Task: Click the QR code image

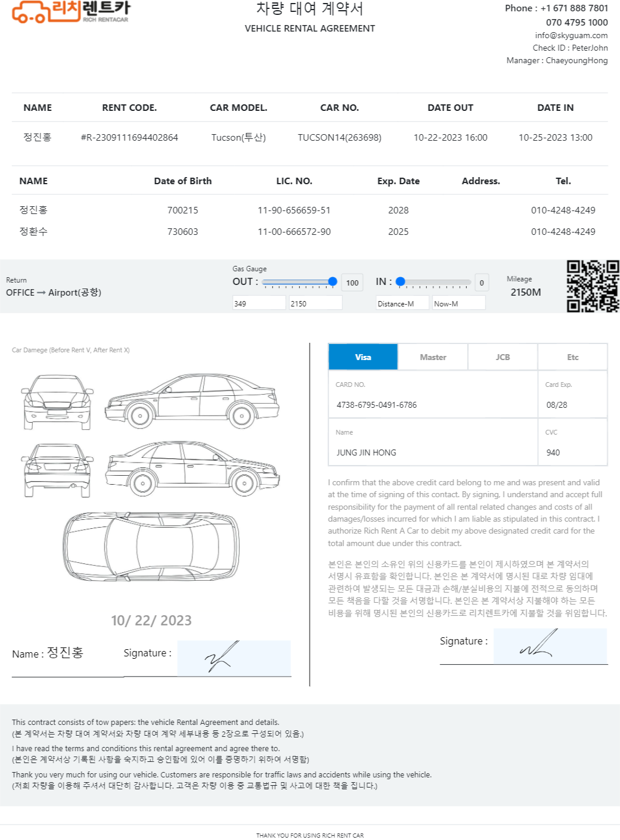Action: pyautogui.click(x=593, y=286)
